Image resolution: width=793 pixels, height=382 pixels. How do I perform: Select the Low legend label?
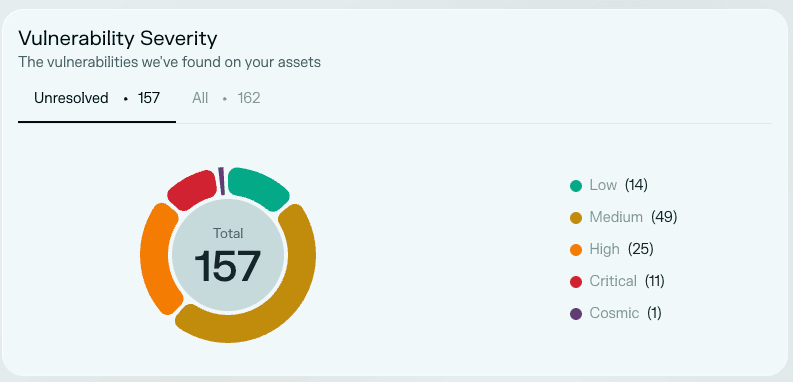[603, 185]
